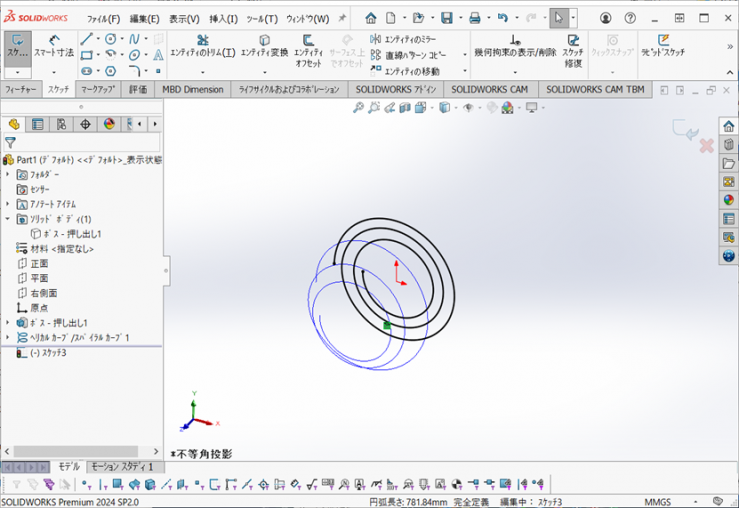739x508 pixels.
Task: Switch to the モーション スタディ 1 tab
Action: pos(122,467)
